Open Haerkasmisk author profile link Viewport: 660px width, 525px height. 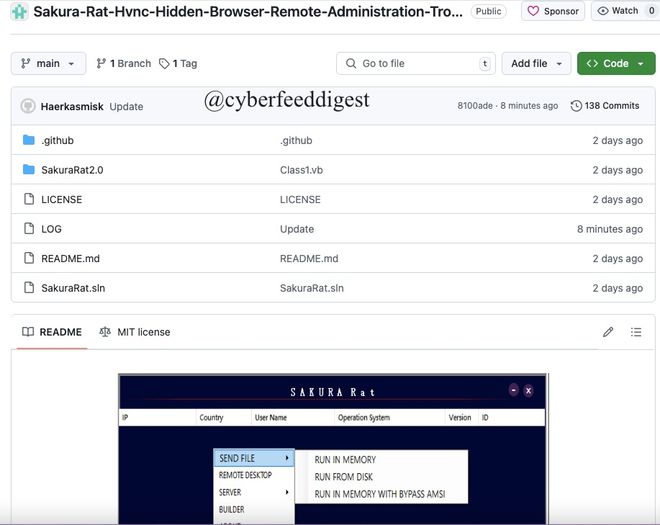[72, 107]
